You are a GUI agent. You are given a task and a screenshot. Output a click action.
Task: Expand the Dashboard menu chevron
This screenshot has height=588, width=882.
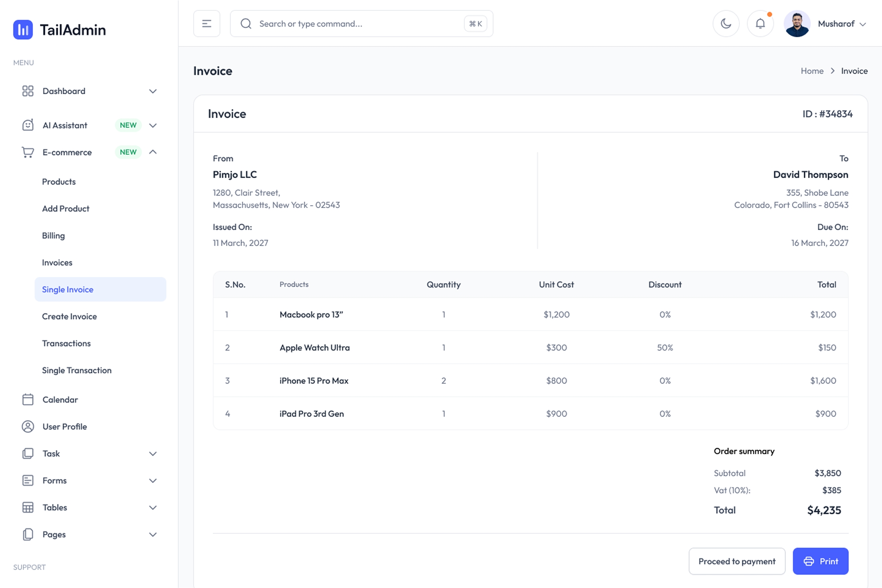click(153, 91)
